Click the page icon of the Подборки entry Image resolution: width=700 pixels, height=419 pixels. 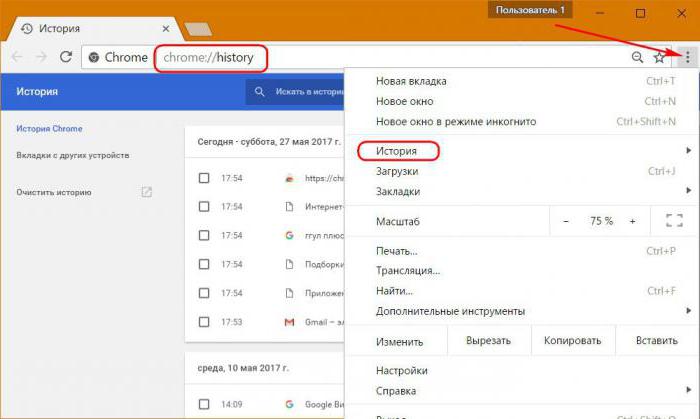[289, 264]
